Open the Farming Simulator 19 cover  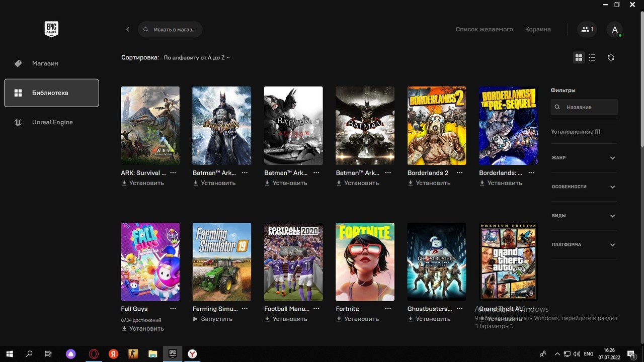pyautogui.click(x=222, y=261)
